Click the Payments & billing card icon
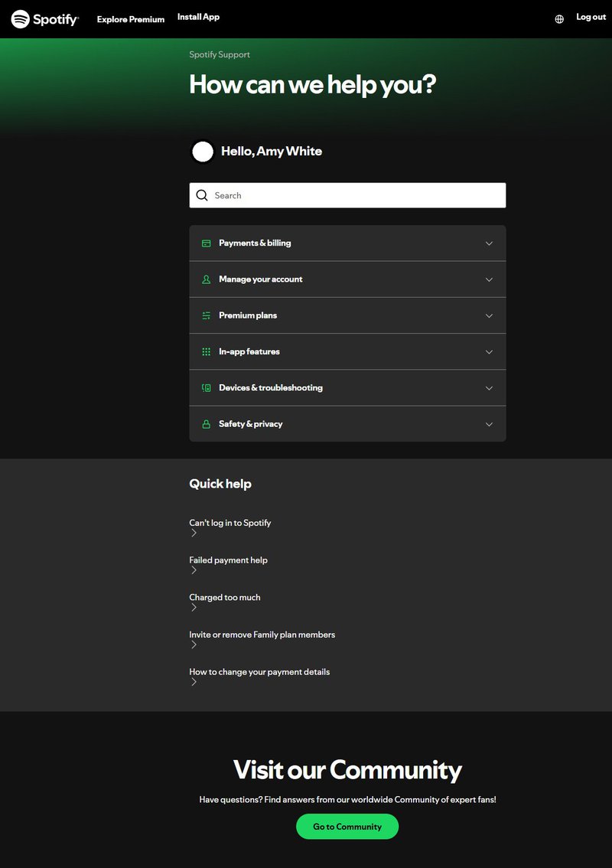This screenshot has width=612, height=868. point(205,243)
